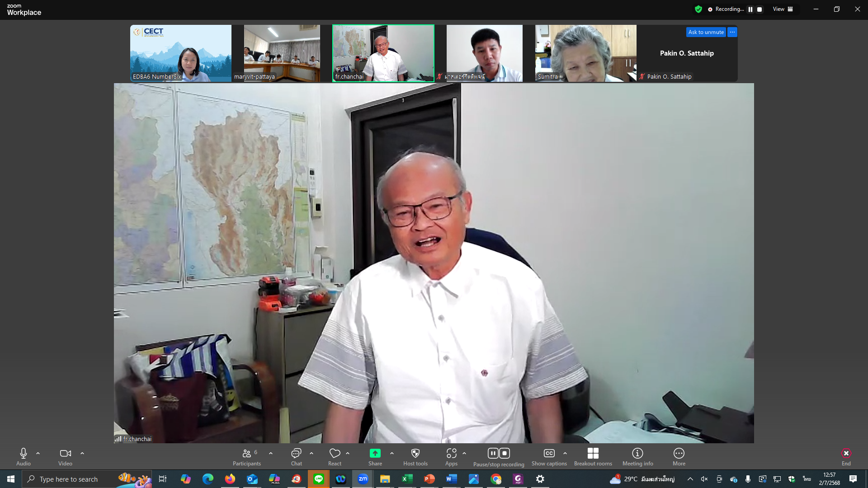The width and height of the screenshot is (868, 488).
Task: Open Host tools shield icon
Action: click(x=415, y=454)
